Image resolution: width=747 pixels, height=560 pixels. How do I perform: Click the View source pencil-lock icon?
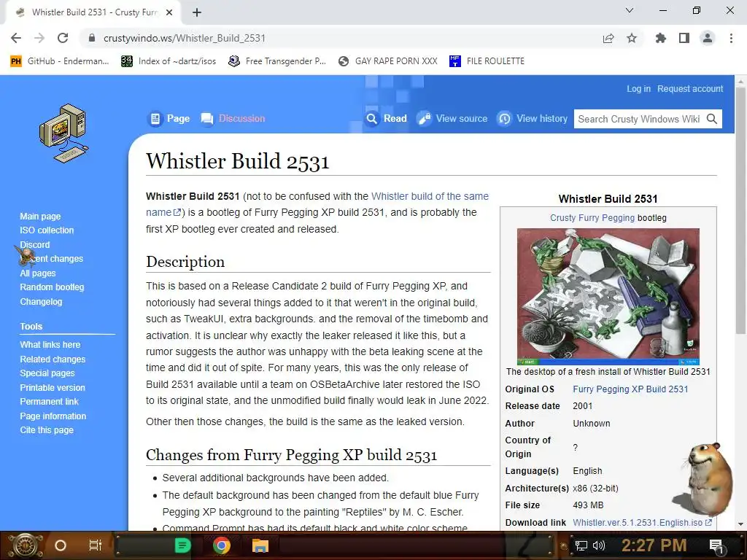(424, 119)
